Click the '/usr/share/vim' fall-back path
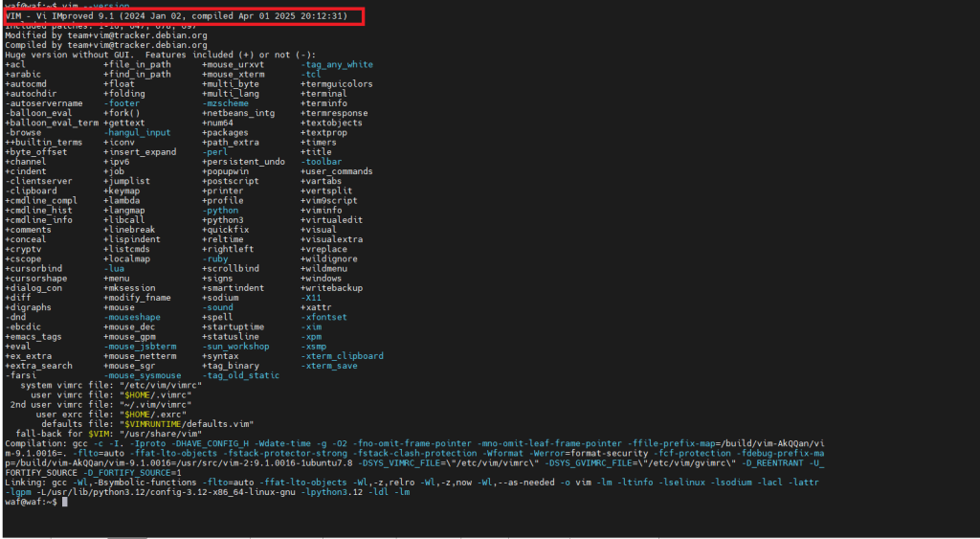The width and height of the screenshot is (980, 539). point(161,434)
